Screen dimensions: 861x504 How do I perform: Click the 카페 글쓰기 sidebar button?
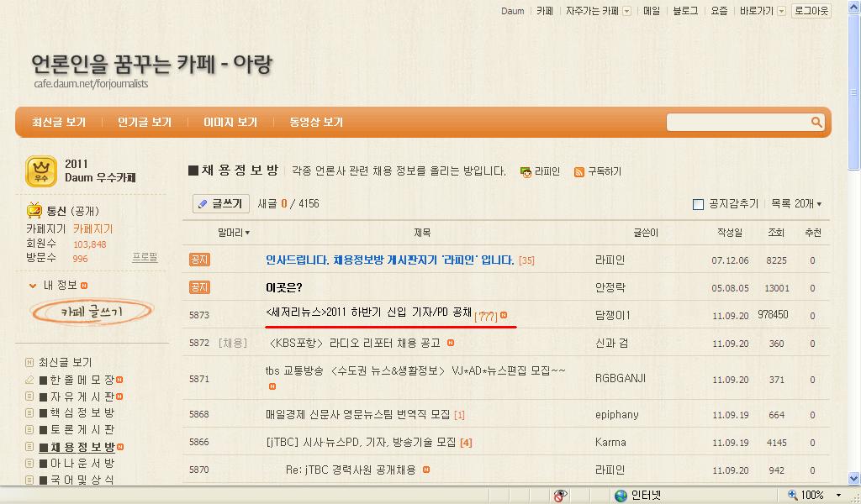pos(91,312)
